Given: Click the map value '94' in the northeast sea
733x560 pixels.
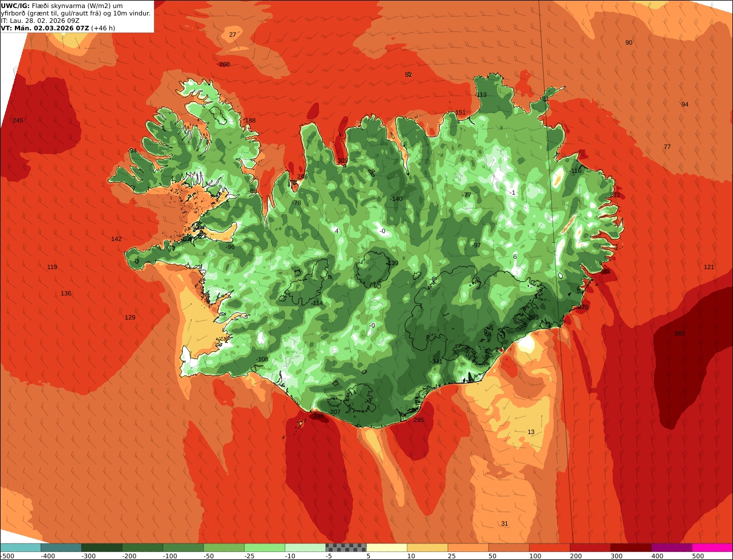Looking at the screenshot, I should pos(685,104).
